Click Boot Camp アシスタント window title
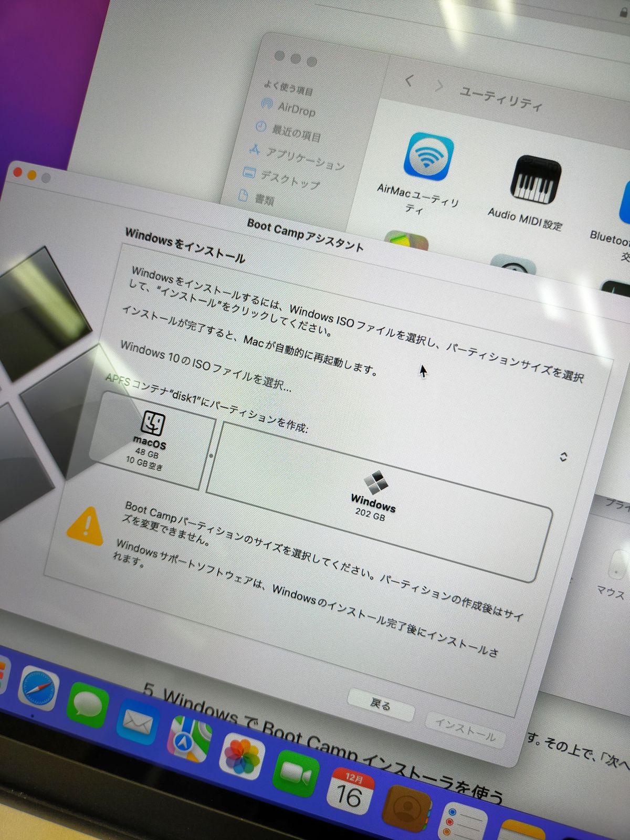The width and height of the screenshot is (630, 840). [x=305, y=235]
